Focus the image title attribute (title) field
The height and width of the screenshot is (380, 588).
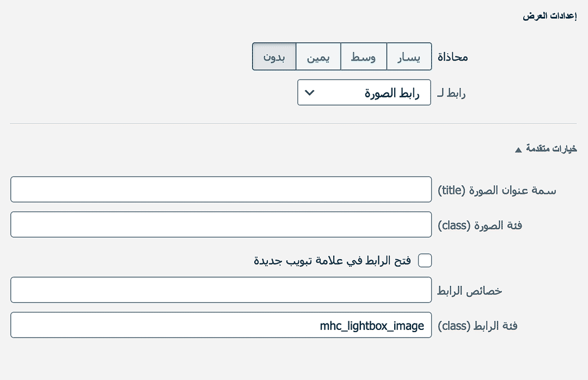pyautogui.click(x=221, y=189)
